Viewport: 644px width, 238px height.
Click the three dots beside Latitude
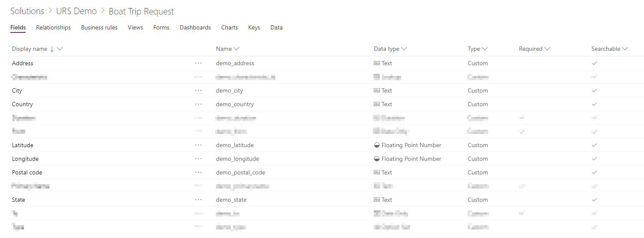click(198, 145)
